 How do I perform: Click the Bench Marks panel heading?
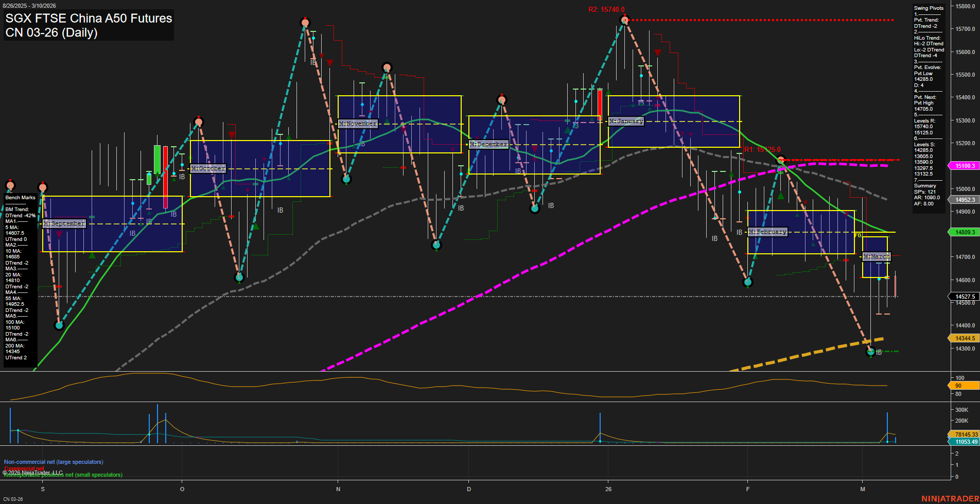pos(21,198)
